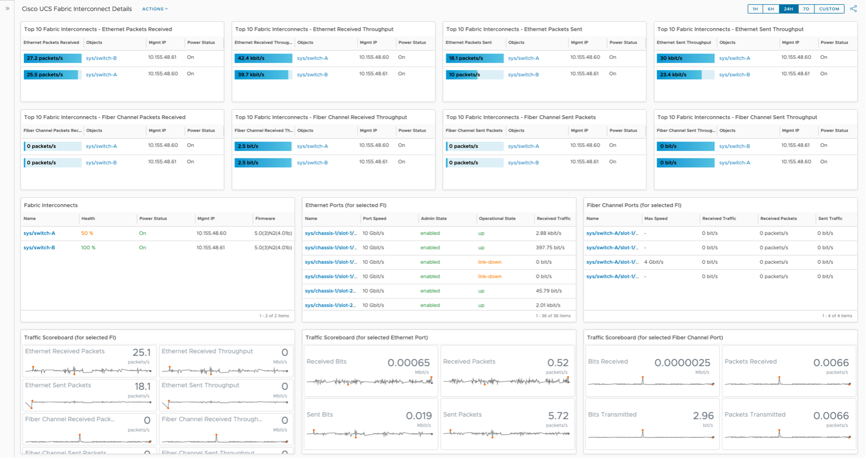
Task: Open sys/switch-B with 27.2 packets/s received
Action: point(101,58)
